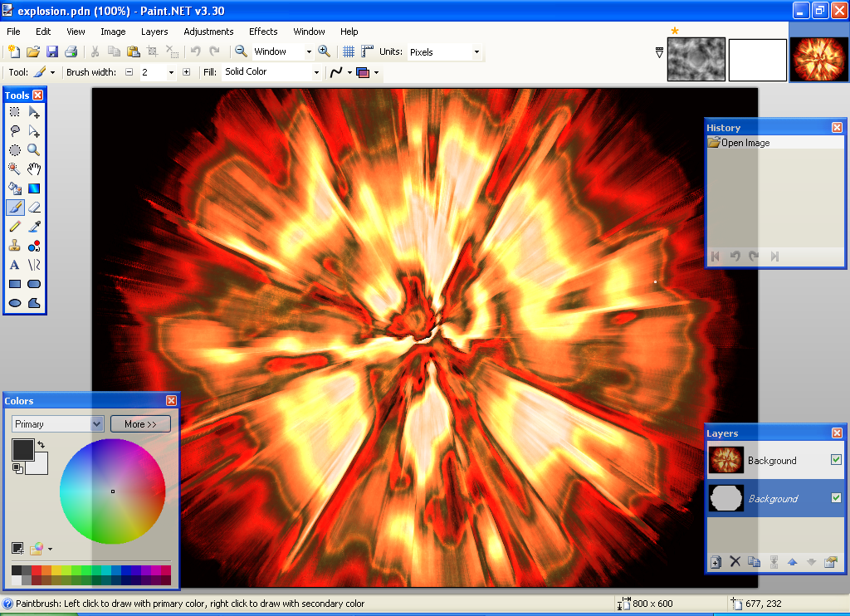Select the Zoom magnifier tool in Tools

tap(34, 150)
